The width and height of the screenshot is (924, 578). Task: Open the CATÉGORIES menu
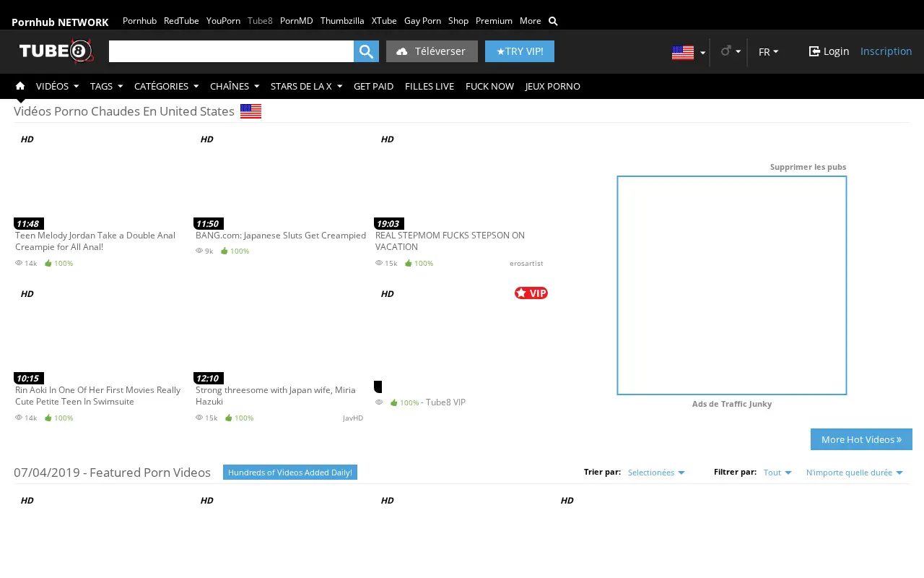[166, 86]
